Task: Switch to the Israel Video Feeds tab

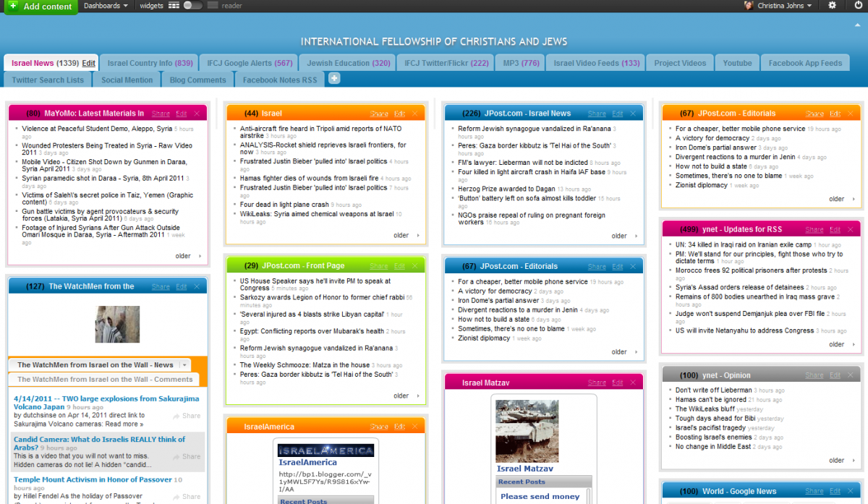Action: [x=596, y=63]
